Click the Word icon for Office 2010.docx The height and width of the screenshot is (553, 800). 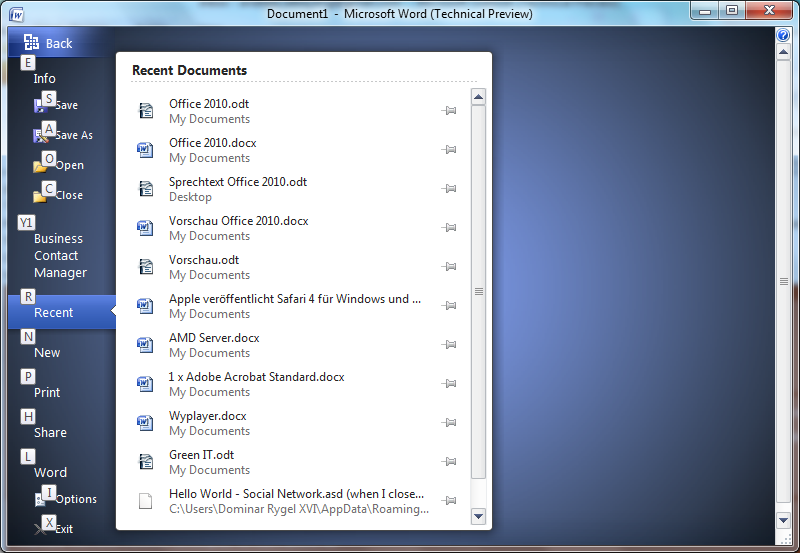point(145,149)
